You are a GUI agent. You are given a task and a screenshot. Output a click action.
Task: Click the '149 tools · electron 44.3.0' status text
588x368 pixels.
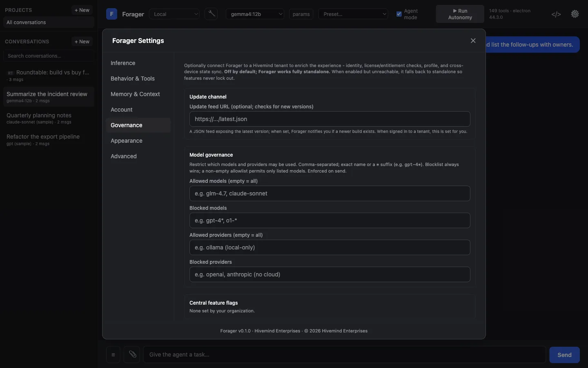pyautogui.click(x=510, y=14)
